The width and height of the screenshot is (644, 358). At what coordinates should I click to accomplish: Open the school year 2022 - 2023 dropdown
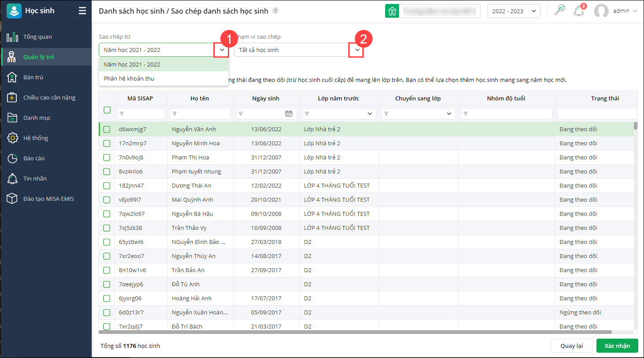514,11
